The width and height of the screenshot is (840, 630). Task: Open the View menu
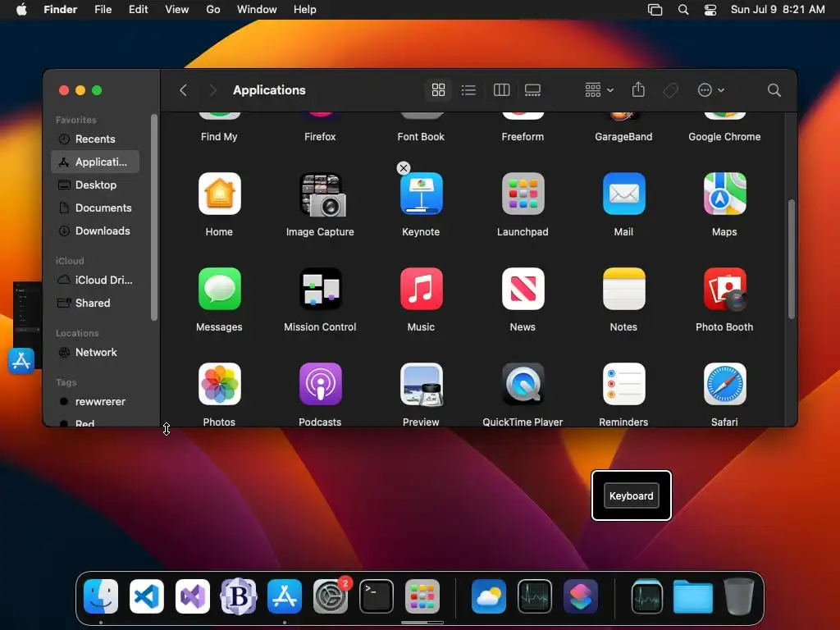click(177, 10)
